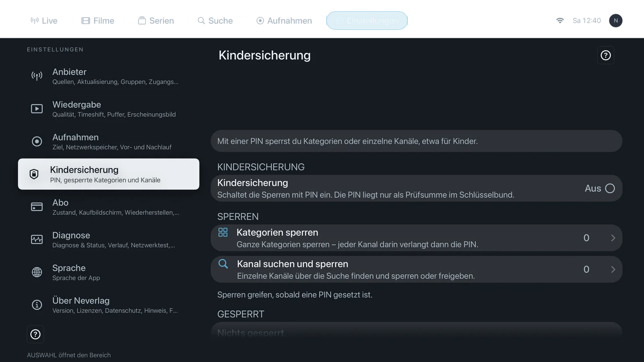Click the Kanal suchen magnifier icon
Screen dimensions: 644x362
point(223,264)
